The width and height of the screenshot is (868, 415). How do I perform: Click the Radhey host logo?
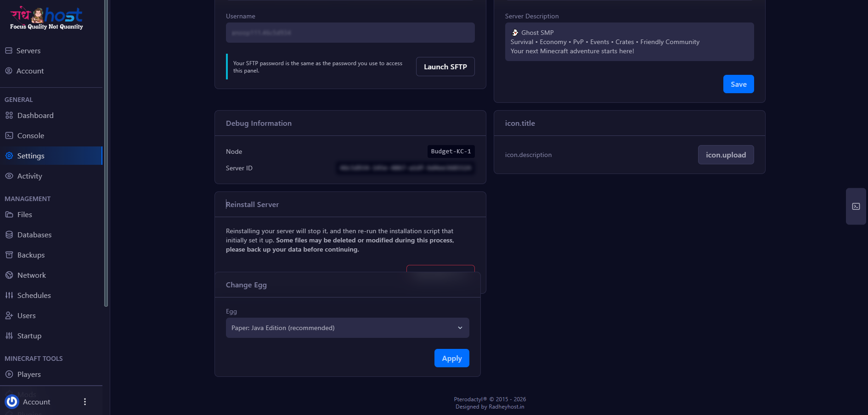pos(46,18)
